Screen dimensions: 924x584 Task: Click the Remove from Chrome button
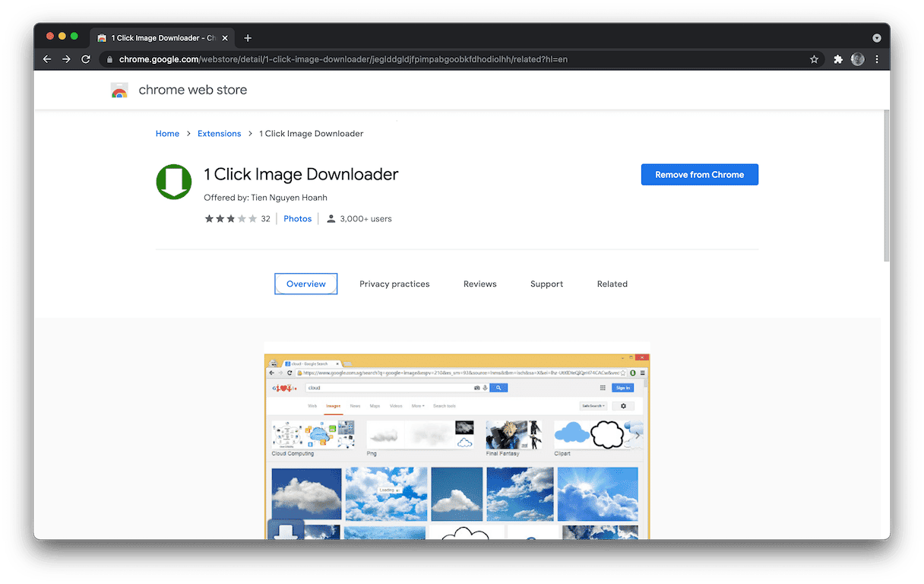(x=700, y=175)
